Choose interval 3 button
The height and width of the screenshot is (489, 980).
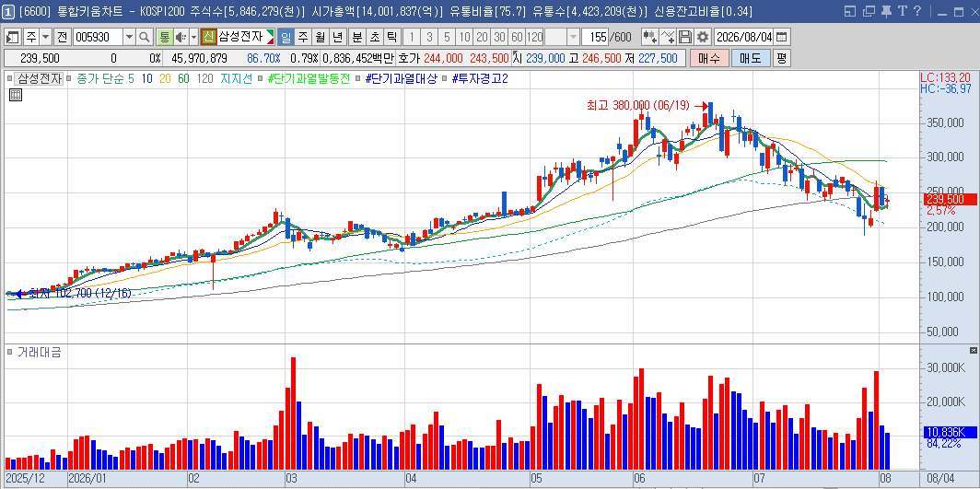(429, 37)
